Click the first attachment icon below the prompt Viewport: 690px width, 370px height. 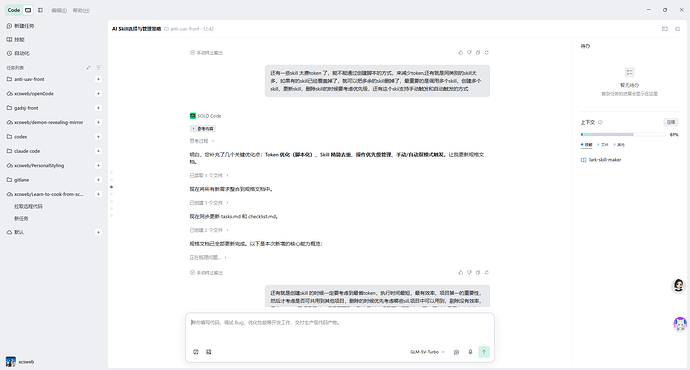click(196, 352)
